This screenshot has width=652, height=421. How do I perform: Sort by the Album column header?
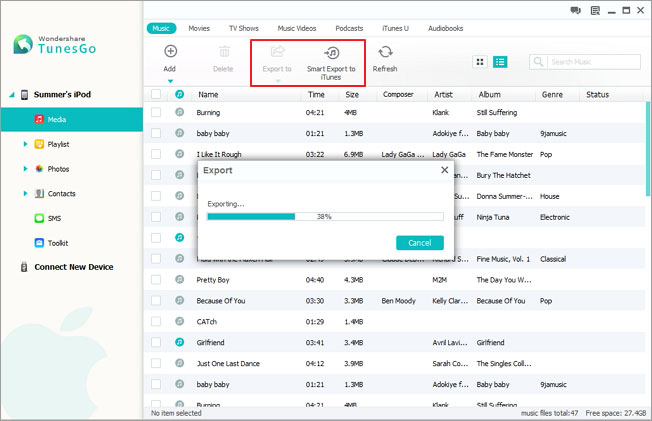pyautogui.click(x=489, y=94)
